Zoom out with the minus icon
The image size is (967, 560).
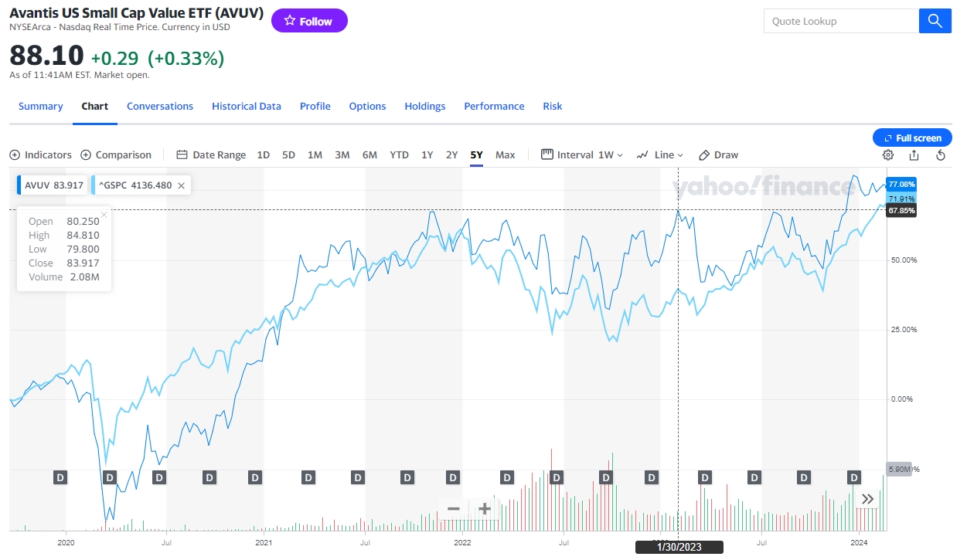pos(454,509)
